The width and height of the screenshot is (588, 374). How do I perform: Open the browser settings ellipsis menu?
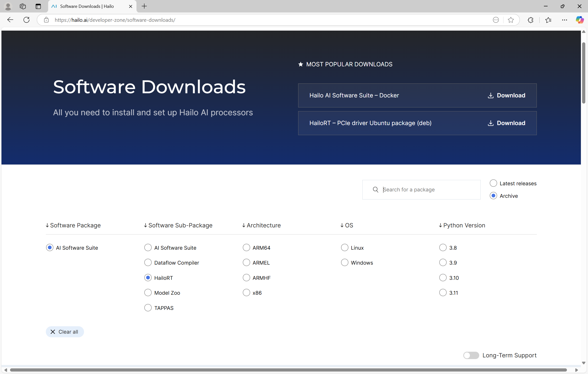point(564,20)
